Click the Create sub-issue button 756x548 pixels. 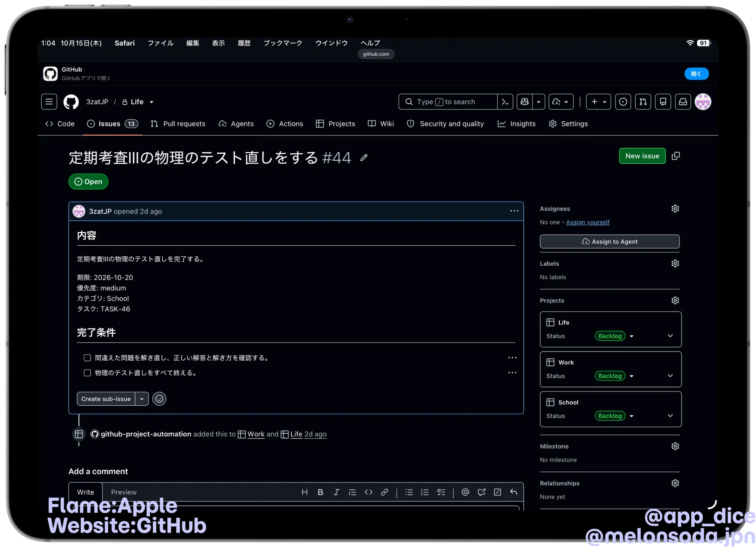click(106, 399)
